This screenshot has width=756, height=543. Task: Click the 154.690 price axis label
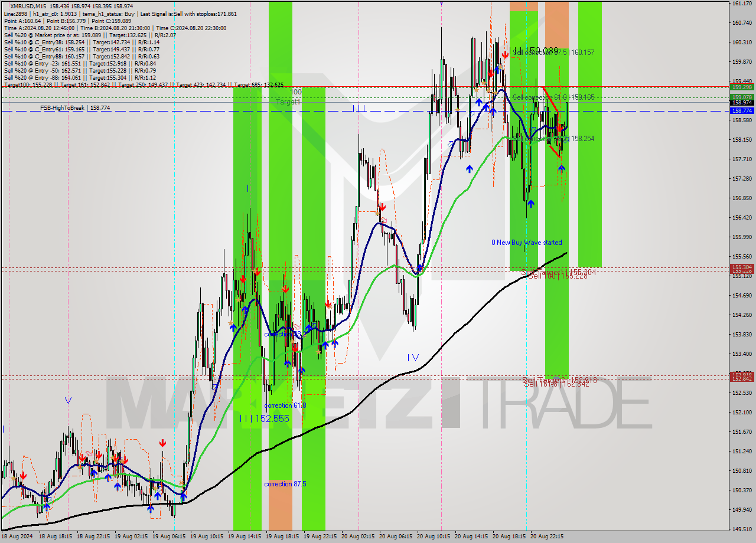coord(742,296)
